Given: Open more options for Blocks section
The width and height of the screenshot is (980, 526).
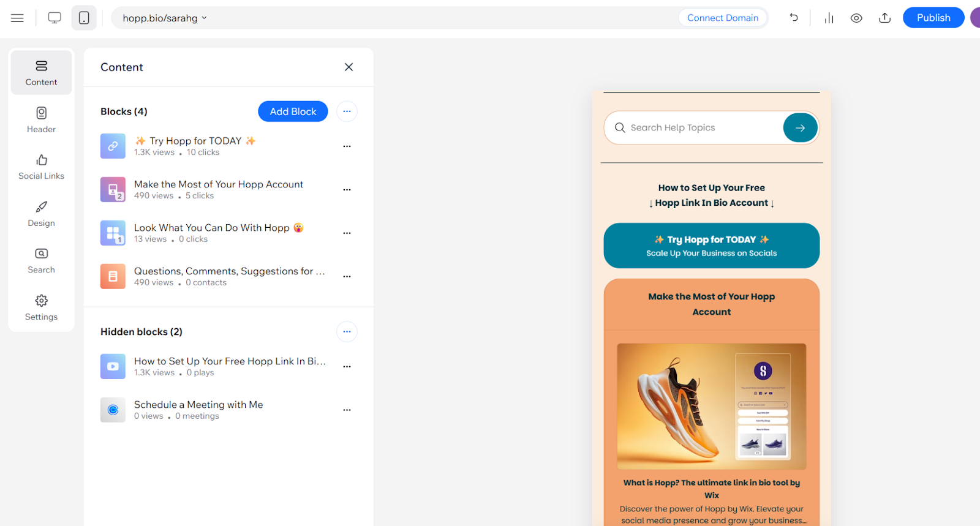Looking at the screenshot, I should click(x=347, y=111).
